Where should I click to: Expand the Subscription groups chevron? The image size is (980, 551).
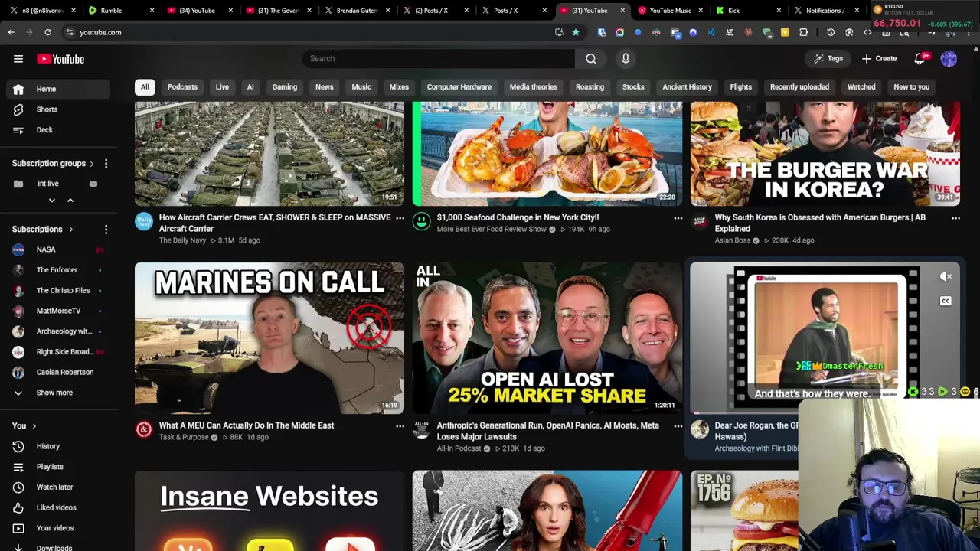91,164
